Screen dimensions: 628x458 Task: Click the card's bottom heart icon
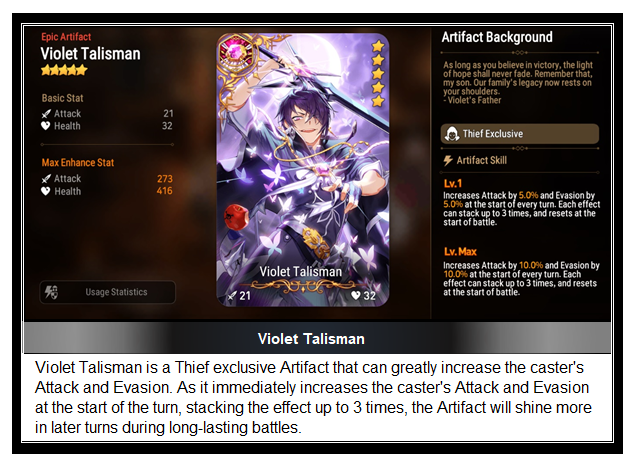pos(355,295)
